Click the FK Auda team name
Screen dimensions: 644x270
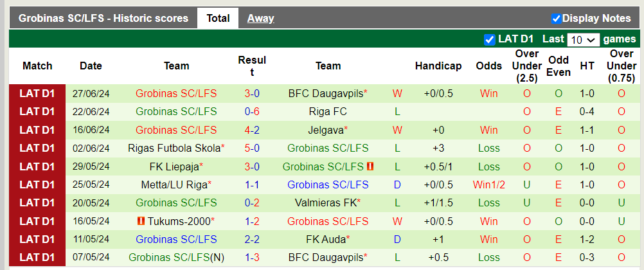coord(325,239)
